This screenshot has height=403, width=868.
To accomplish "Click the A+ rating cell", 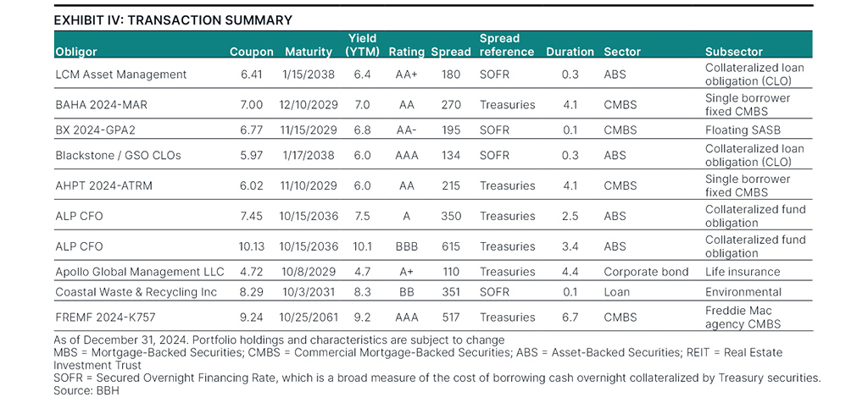I will [406, 272].
